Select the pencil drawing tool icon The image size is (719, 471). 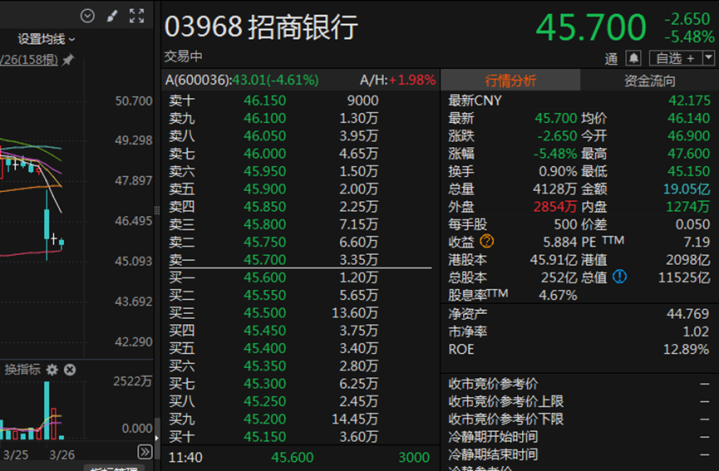112,17
